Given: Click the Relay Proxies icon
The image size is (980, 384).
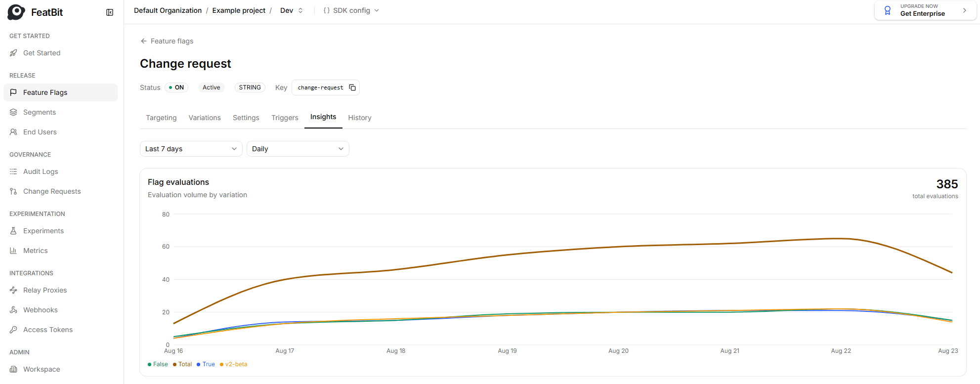Looking at the screenshot, I should pyautogui.click(x=13, y=290).
